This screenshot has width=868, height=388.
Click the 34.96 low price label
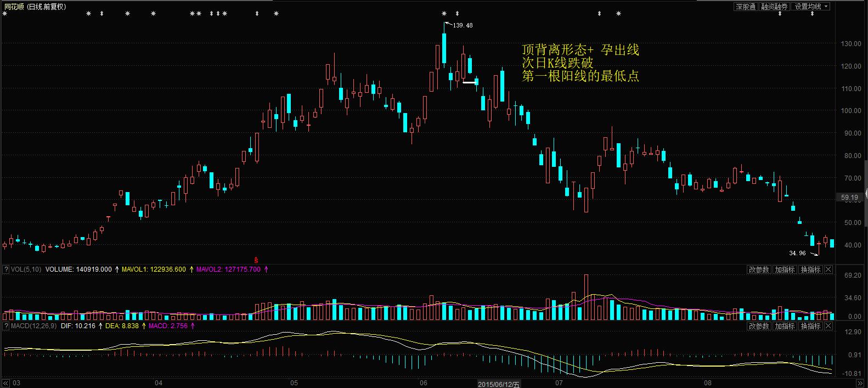[797, 253]
